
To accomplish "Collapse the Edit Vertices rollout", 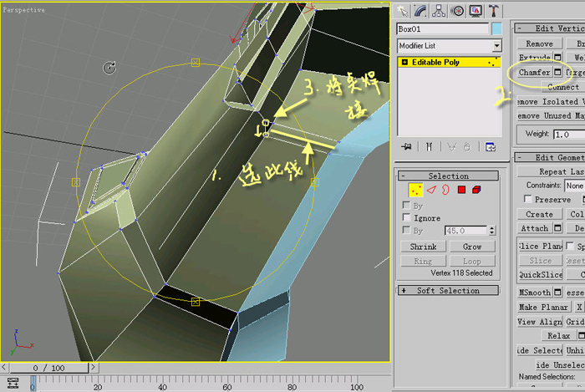I will click(x=550, y=28).
